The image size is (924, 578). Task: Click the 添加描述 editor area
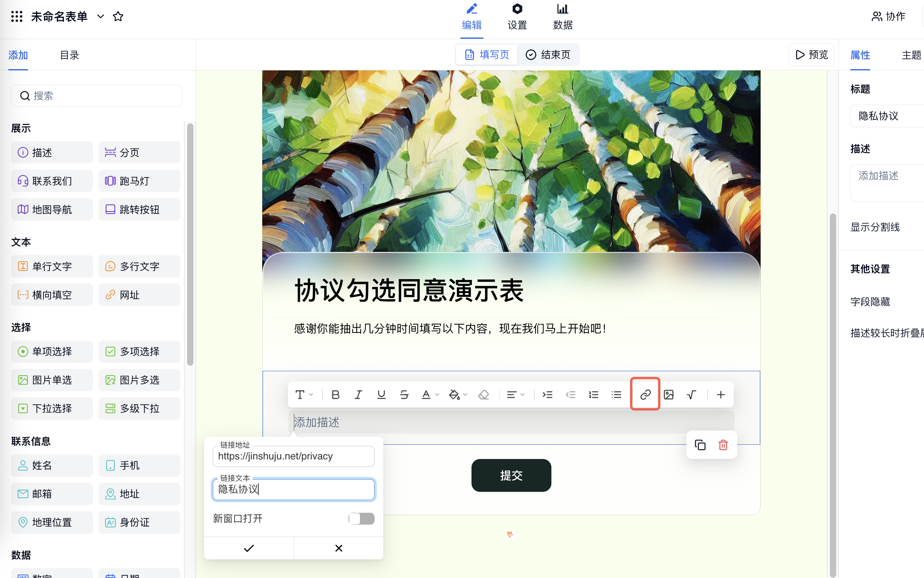[511, 422]
